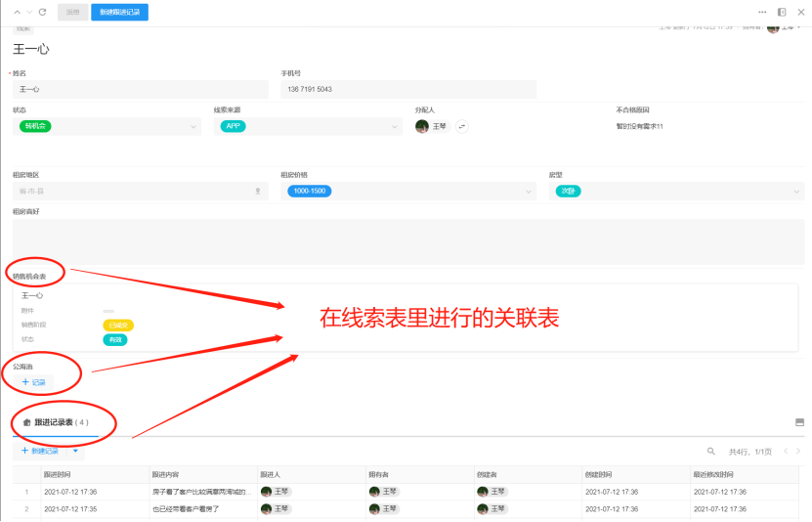Click the blue 新建跟进记录 button
Image resolution: width=812 pixels, height=522 pixels.
click(x=119, y=12)
